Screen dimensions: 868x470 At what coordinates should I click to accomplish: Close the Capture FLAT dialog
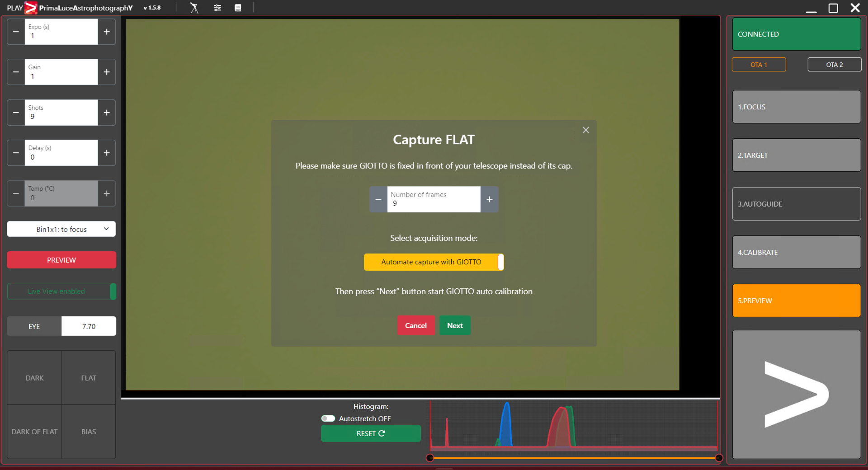pyautogui.click(x=586, y=130)
